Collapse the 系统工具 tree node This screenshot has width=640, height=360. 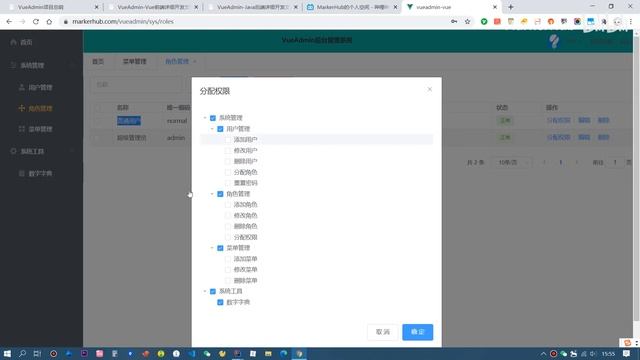(x=205, y=291)
